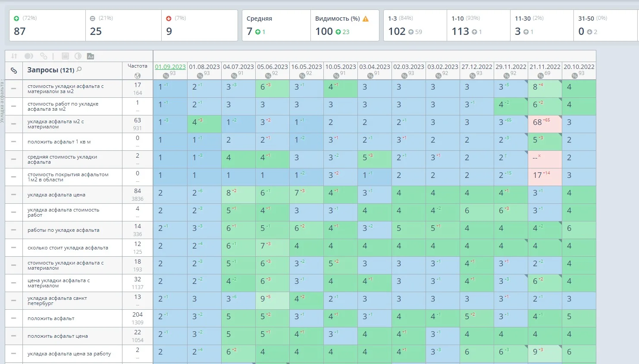Select the 11-30 positions filter tab
Screen dimensions: 639x364
[542, 25]
